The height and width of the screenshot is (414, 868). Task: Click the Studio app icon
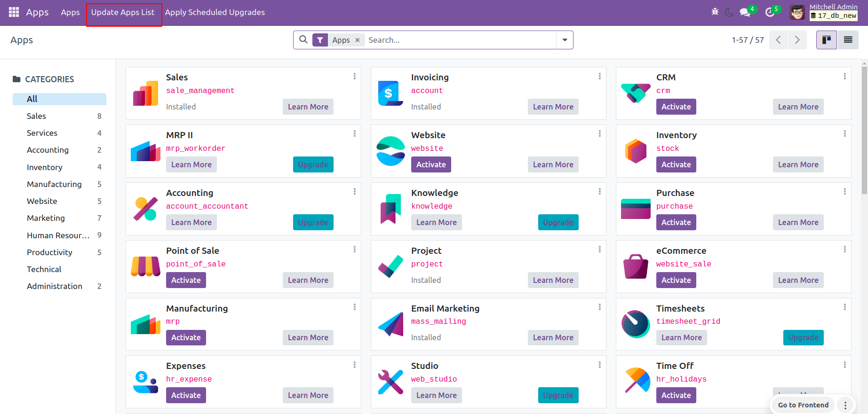(x=391, y=382)
